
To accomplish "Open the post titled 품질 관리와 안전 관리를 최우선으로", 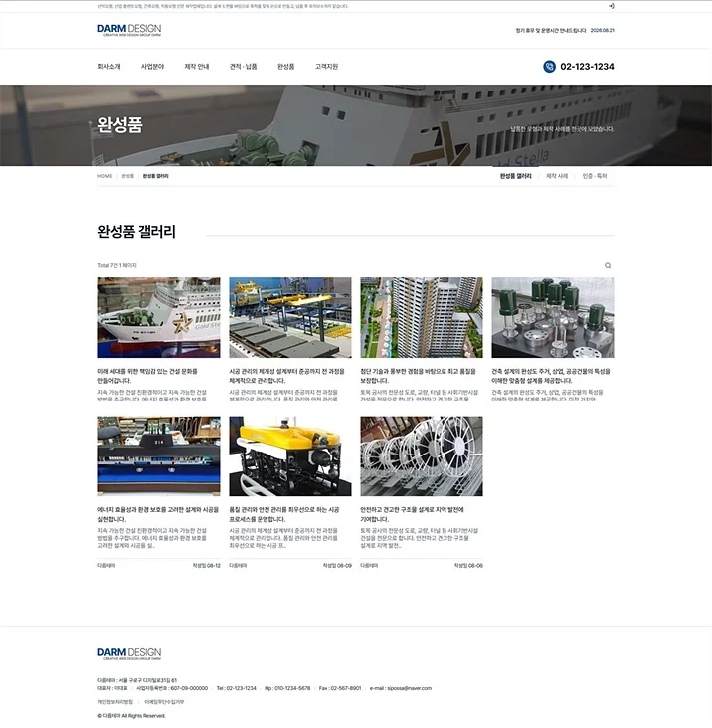I will 284,514.
